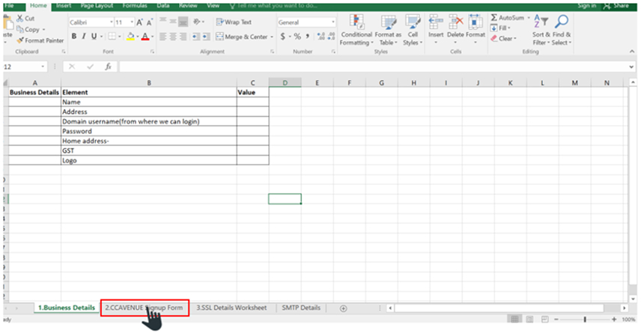Click the Sort & Filter icon
This screenshot has height=333, width=644.
tap(542, 30)
